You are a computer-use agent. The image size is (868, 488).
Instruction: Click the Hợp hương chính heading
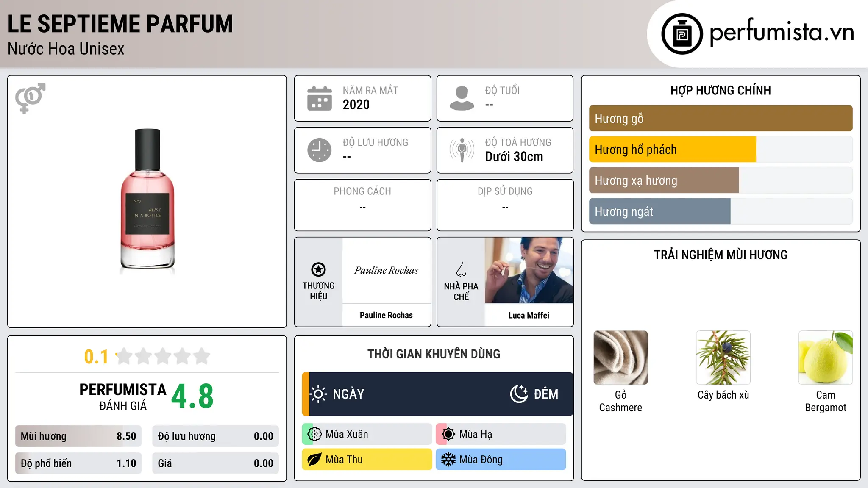click(721, 90)
